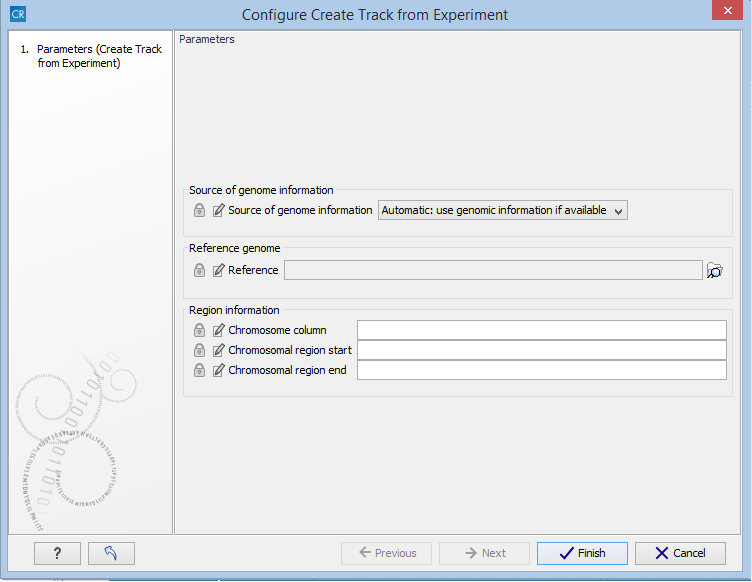The width and height of the screenshot is (752, 582).
Task: Toggle lock icon for Reference parameter
Action: [200, 270]
